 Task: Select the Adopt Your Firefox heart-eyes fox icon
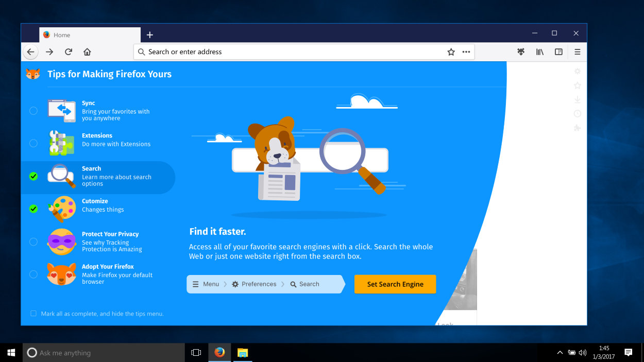62,274
